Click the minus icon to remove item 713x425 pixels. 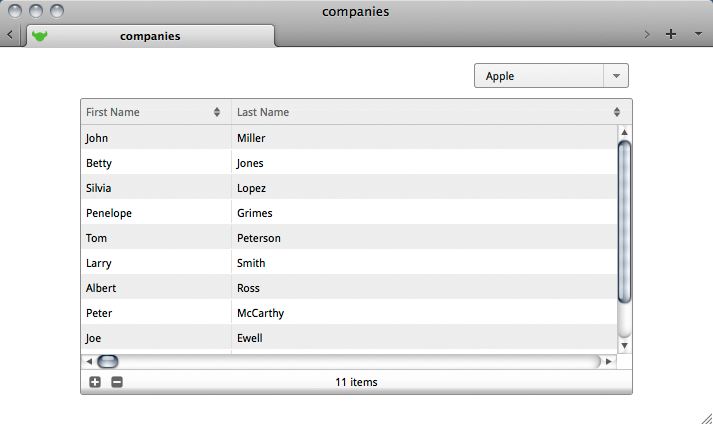[117, 382]
